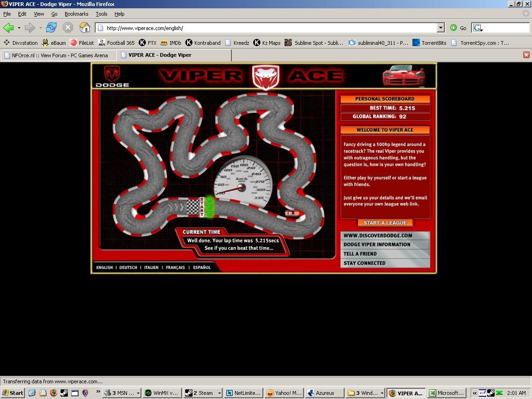Reload the page with the Refresh icon
The height and width of the screenshot is (399, 532).
coord(51,28)
